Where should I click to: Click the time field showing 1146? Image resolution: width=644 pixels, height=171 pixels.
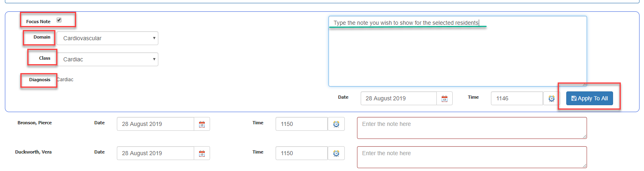(x=517, y=98)
